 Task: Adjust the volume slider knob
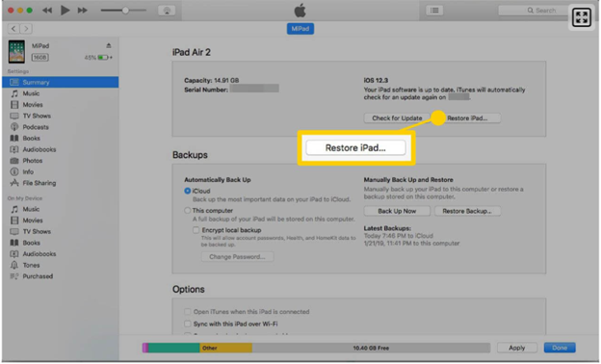pyautogui.click(x=125, y=11)
